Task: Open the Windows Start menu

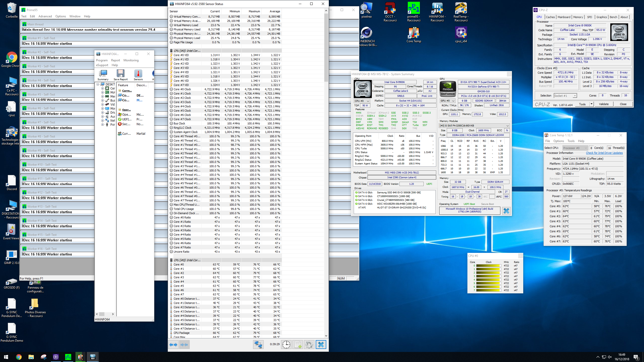Action: click(6, 357)
